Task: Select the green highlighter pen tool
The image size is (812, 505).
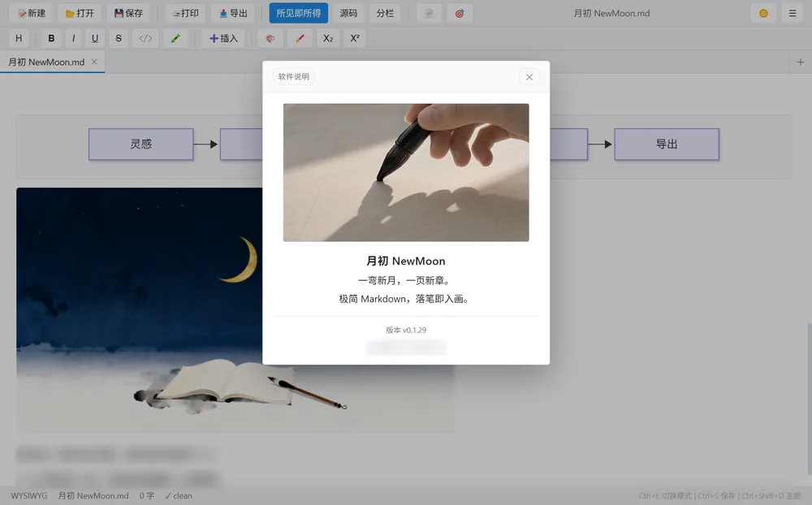Action: click(175, 38)
